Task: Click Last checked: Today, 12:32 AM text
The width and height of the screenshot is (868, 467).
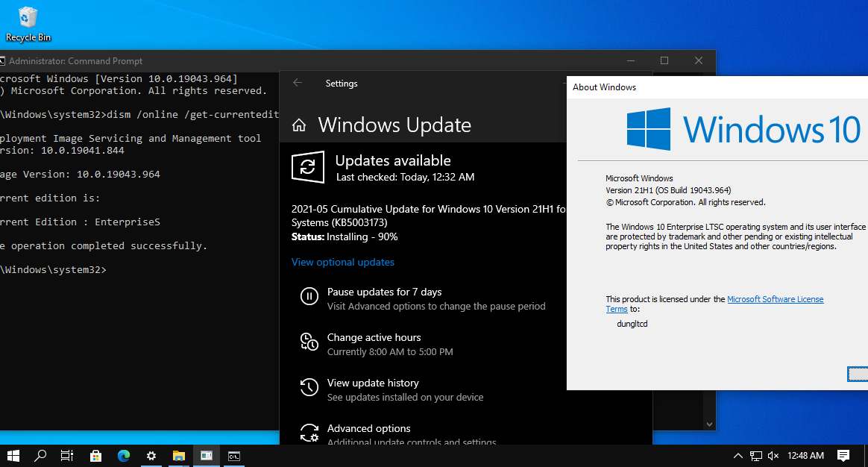Action: [405, 178]
